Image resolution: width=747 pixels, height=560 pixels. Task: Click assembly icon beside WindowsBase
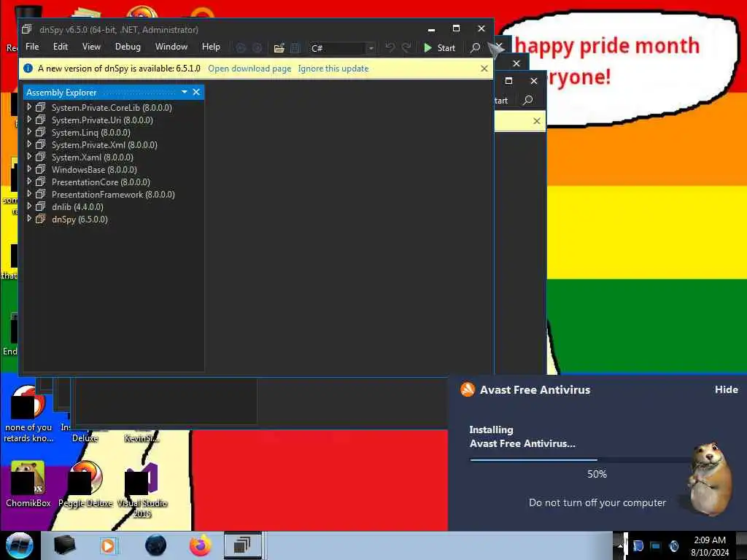pyautogui.click(x=41, y=169)
